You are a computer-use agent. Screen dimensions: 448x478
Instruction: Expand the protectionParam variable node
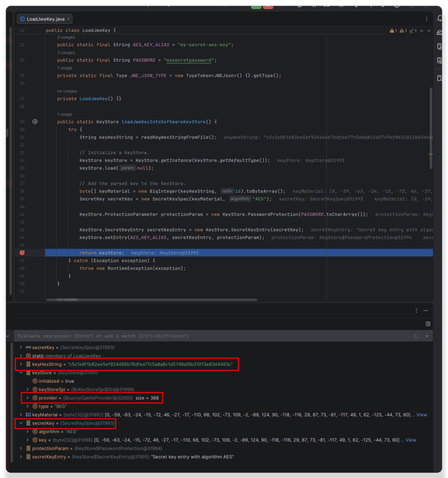(20, 448)
